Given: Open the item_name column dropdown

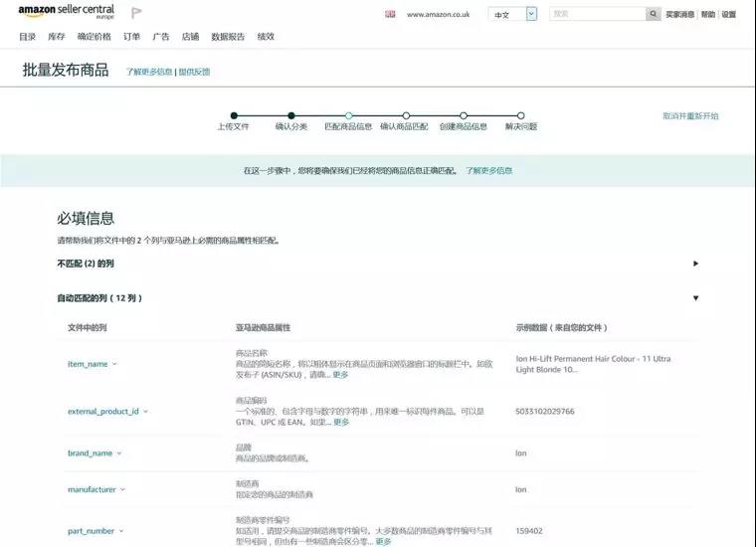Looking at the screenshot, I should [93, 364].
